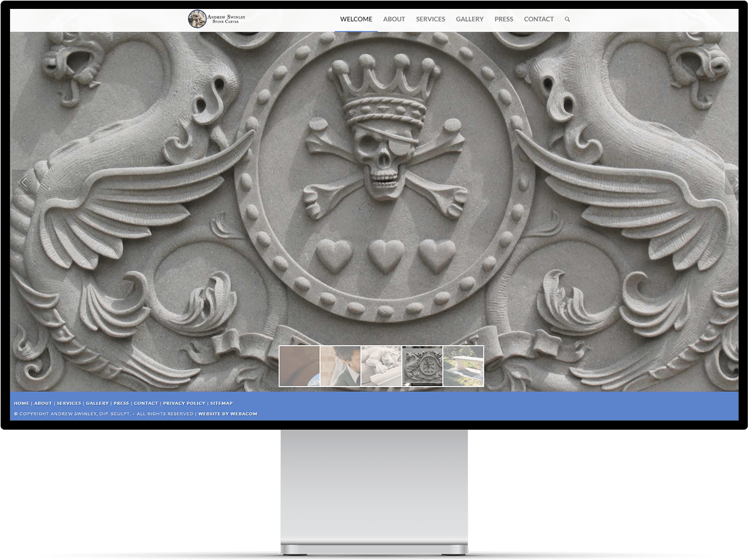Open the footer GALLERY link
This screenshot has height=560, width=748.
pyautogui.click(x=97, y=403)
